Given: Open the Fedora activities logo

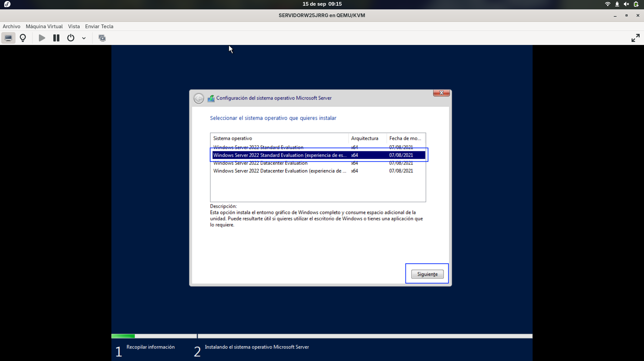Looking at the screenshot, I should pos(7,4).
